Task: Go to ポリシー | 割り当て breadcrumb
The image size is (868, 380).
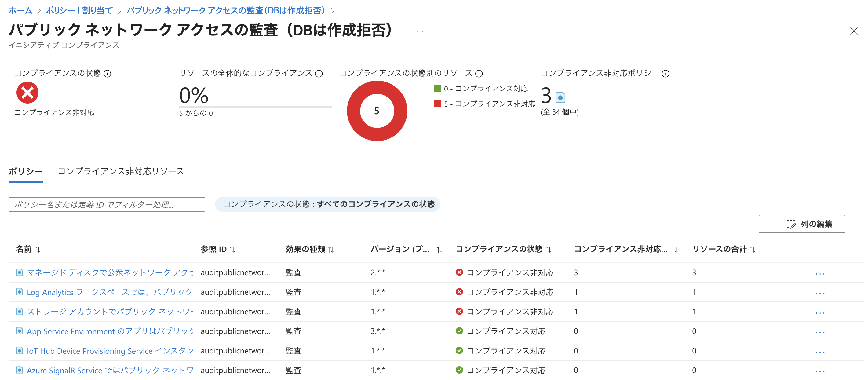Action: (79, 10)
